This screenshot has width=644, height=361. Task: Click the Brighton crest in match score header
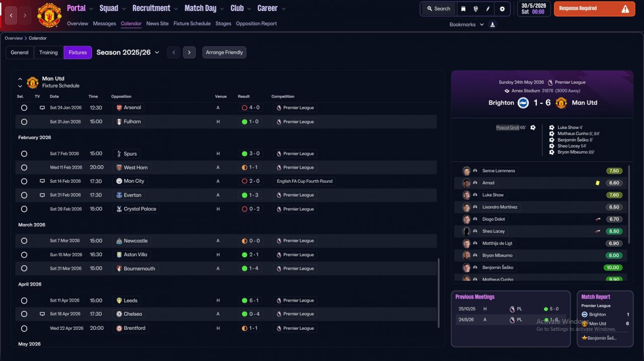click(523, 103)
